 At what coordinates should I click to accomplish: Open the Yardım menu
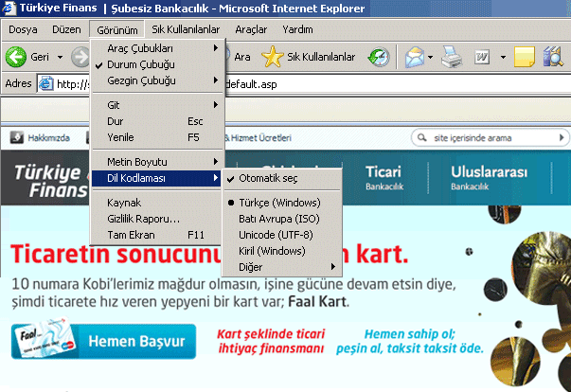pyautogui.click(x=297, y=29)
